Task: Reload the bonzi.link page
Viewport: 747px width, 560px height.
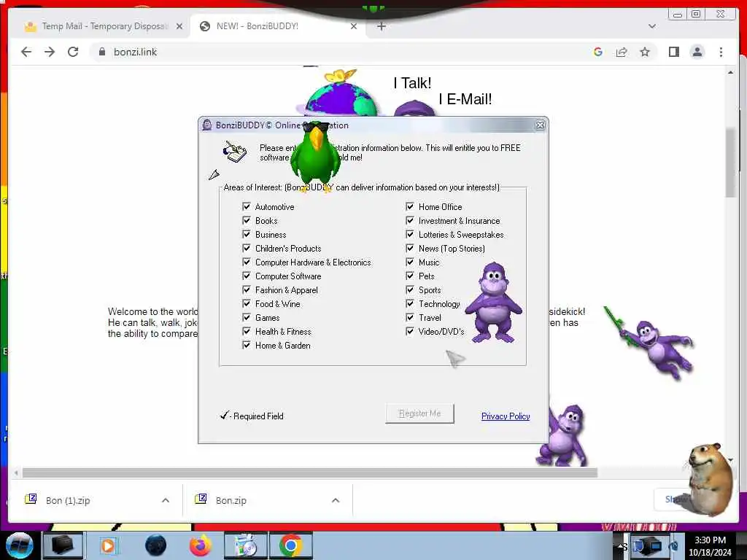Action: [x=73, y=52]
